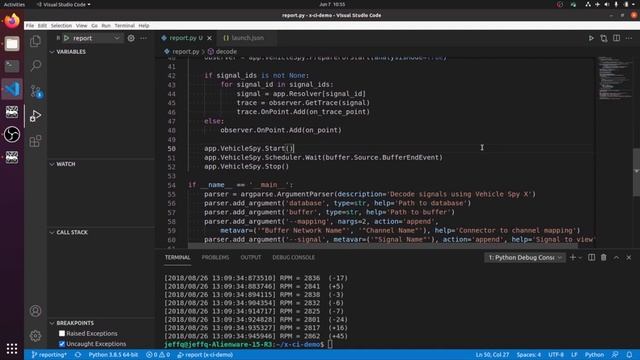Open Manage gear in activity bar
This screenshot has width=640, height=360.
point(36,336)
